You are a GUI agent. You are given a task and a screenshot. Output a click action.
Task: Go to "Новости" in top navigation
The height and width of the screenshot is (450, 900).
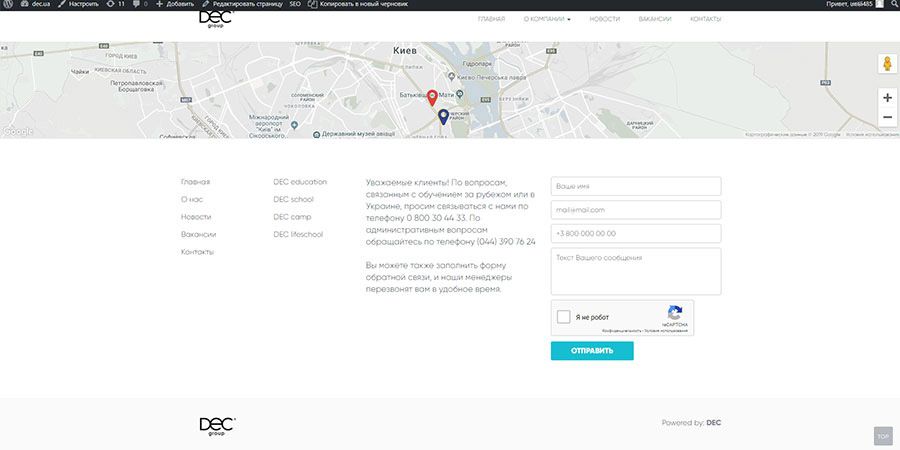(x=604, y=19)
